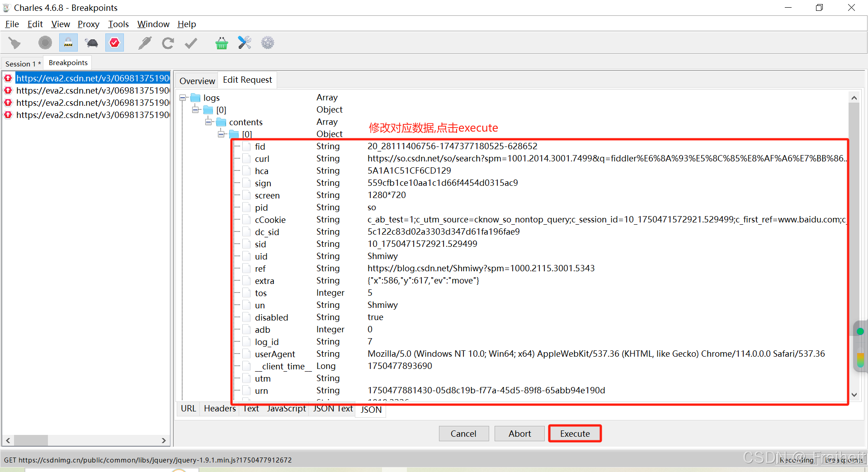Viewport: 868px width, 472px height.
Task: Select the fid field row
Action: pos(539,146)
